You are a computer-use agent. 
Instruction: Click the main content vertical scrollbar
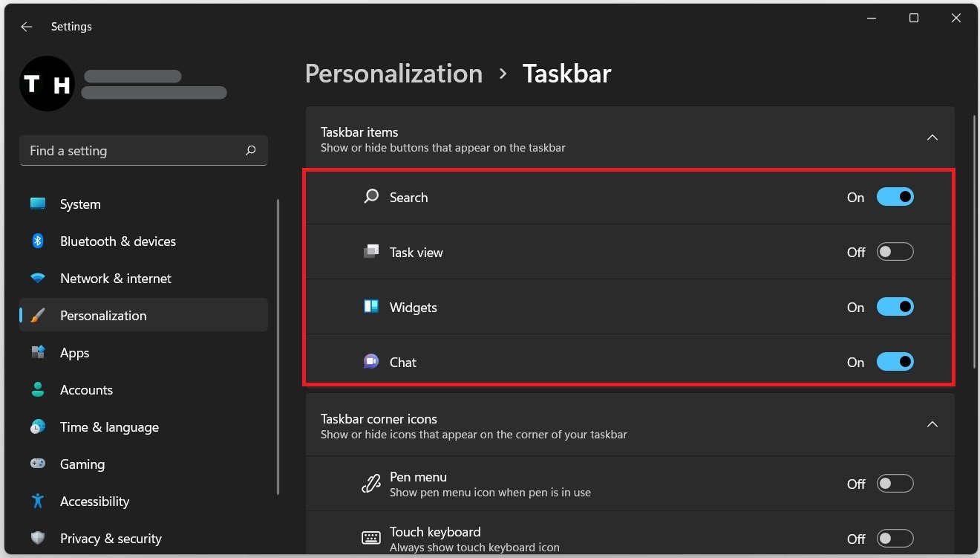click(974, 241)
